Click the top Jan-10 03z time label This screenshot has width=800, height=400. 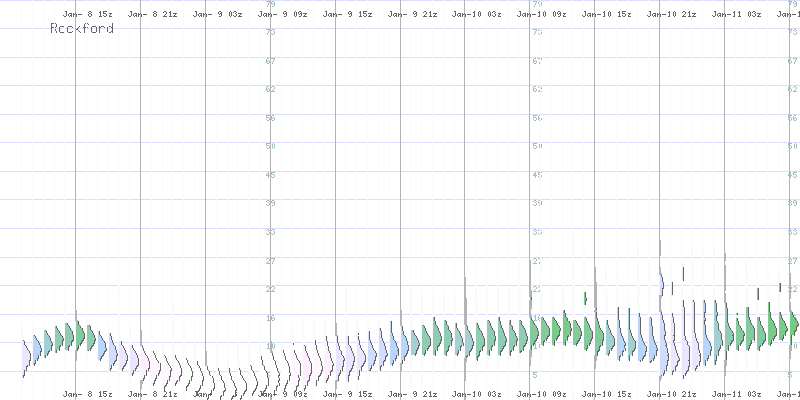pyautogui.click(x=477, y=16)
